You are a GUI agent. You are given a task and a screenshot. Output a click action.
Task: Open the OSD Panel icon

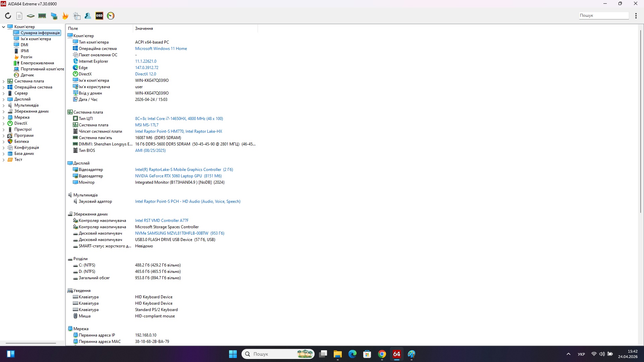(99, 16)
